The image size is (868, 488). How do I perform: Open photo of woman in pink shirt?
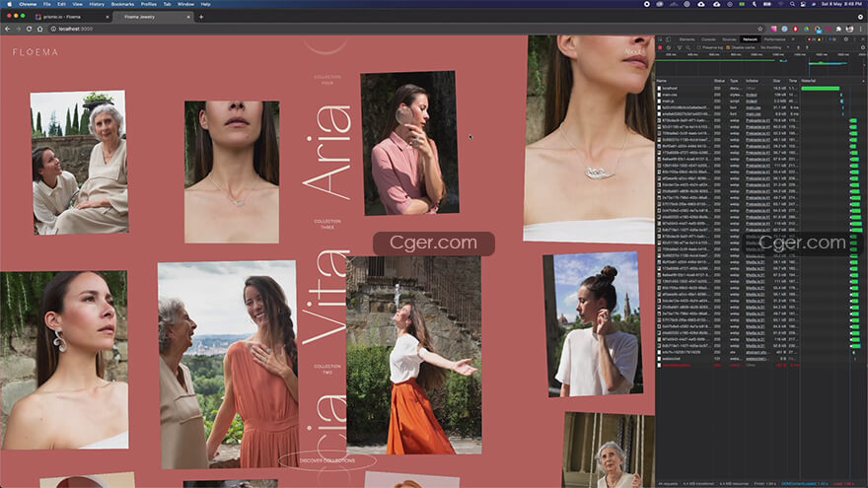(x=409, y=143)
